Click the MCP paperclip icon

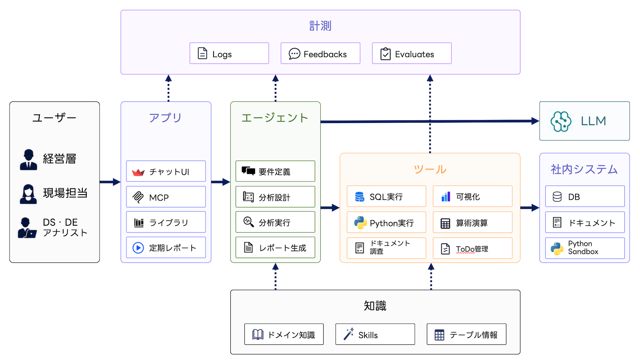(138, 197)
